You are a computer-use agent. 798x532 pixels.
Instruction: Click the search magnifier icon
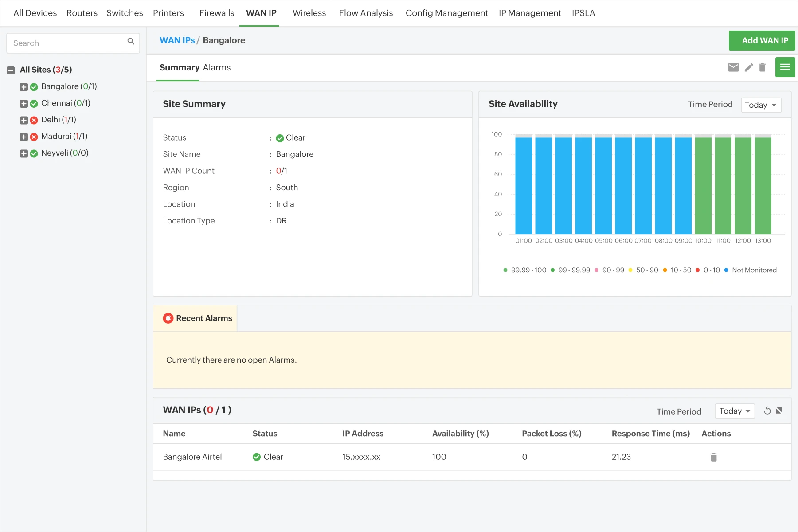(x=131, y=41)
